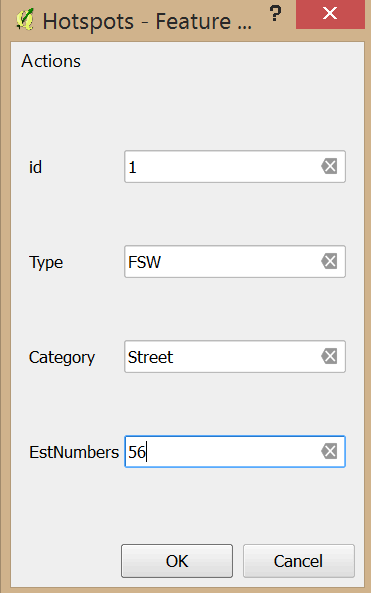Clear the Category field with its X icon
371x593 pixels.
[329, 356]
